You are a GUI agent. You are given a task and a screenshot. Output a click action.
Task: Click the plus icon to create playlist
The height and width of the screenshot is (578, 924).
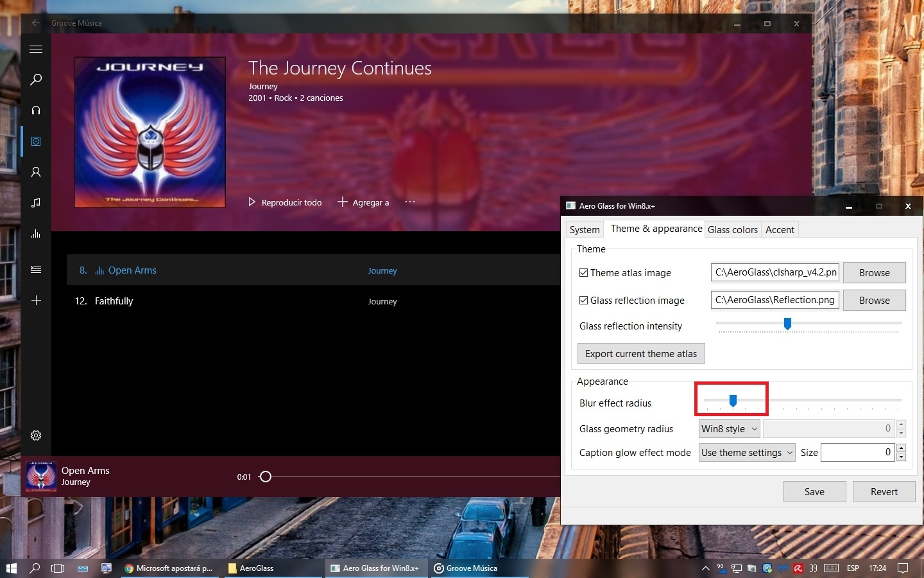pos(36,301)
